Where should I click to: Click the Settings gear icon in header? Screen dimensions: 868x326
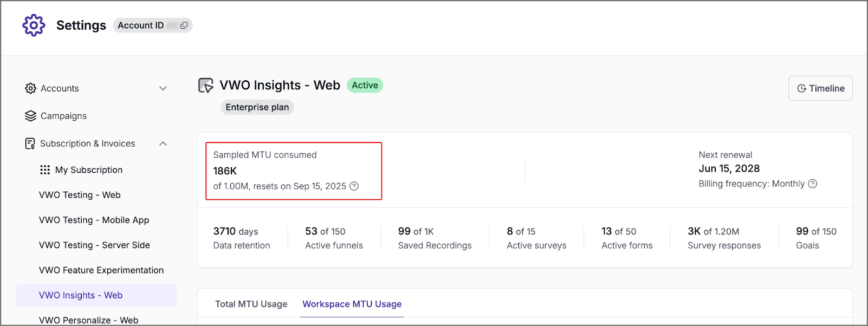(x=34, y=25)
